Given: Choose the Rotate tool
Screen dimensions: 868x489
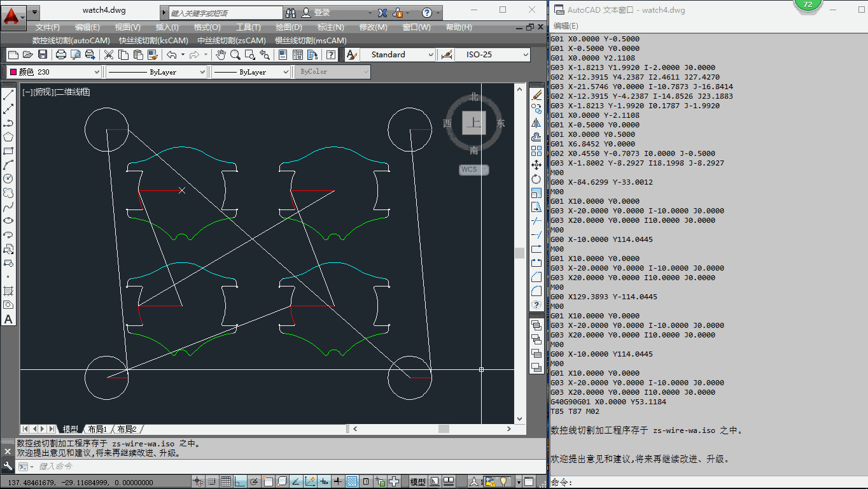Looking at the screenshot, I should 536,179.
